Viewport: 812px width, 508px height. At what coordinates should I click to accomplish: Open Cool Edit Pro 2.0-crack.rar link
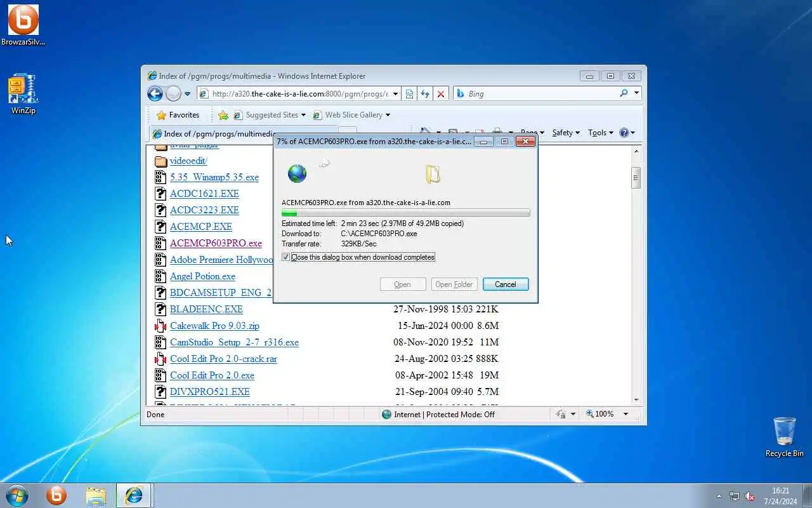pos(223,359)
